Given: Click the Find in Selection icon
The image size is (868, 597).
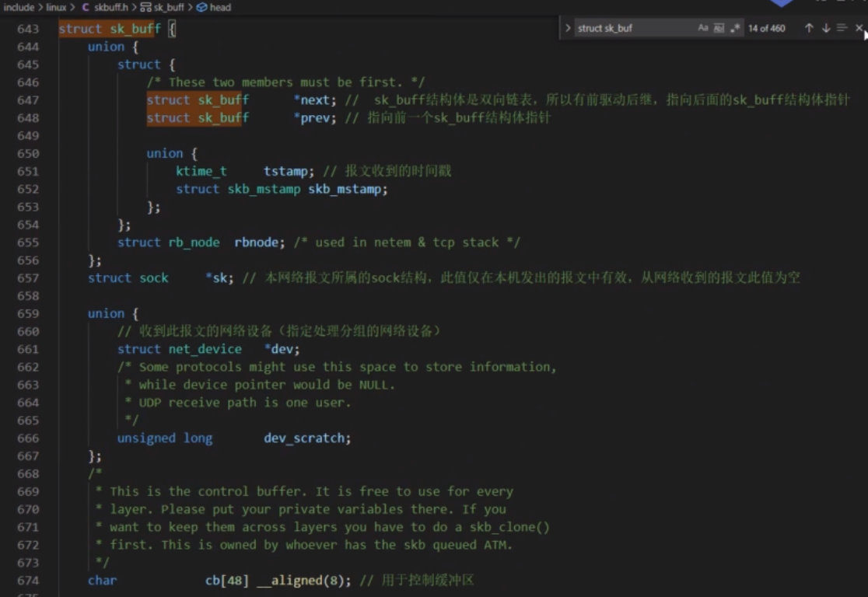Looking at the screenshot, I should (842, 28).
